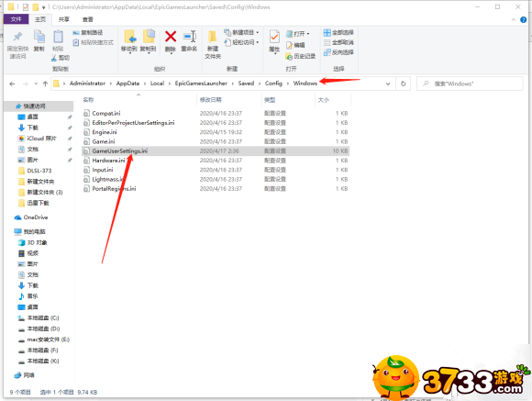Click the EpicGamesLauncher breadcrumb segment
This screenshot has width=532, height=401.
201,84
